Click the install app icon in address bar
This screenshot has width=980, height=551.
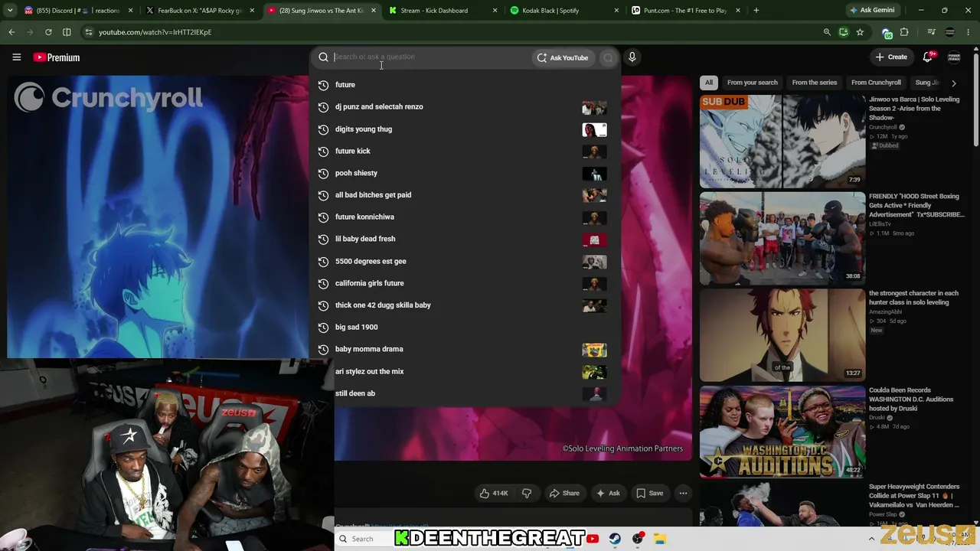(843, 32)
